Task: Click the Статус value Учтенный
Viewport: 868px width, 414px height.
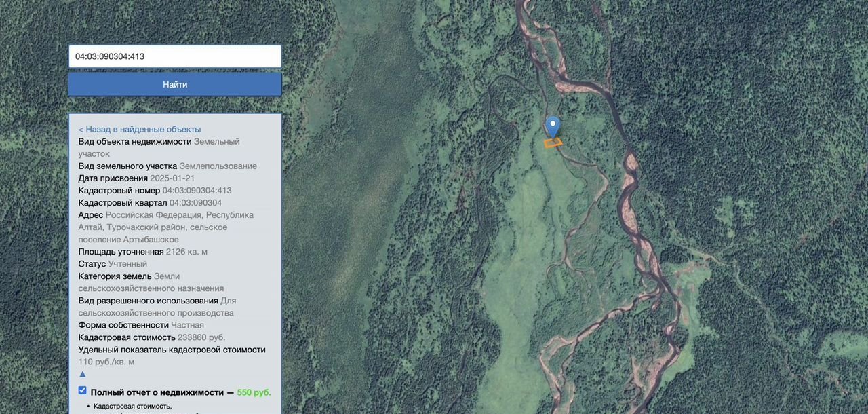Action: (127, 264)
